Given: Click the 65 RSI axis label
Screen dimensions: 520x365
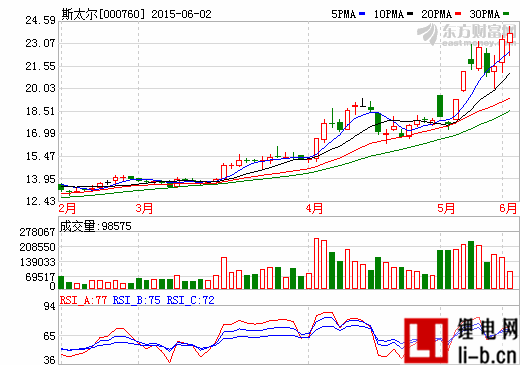Looking at the screenshot, I should point(50,336).
